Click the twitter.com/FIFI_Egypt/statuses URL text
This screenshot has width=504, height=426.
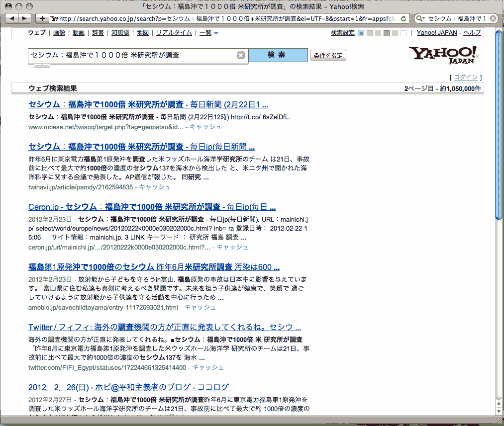[x=107, y=367]
